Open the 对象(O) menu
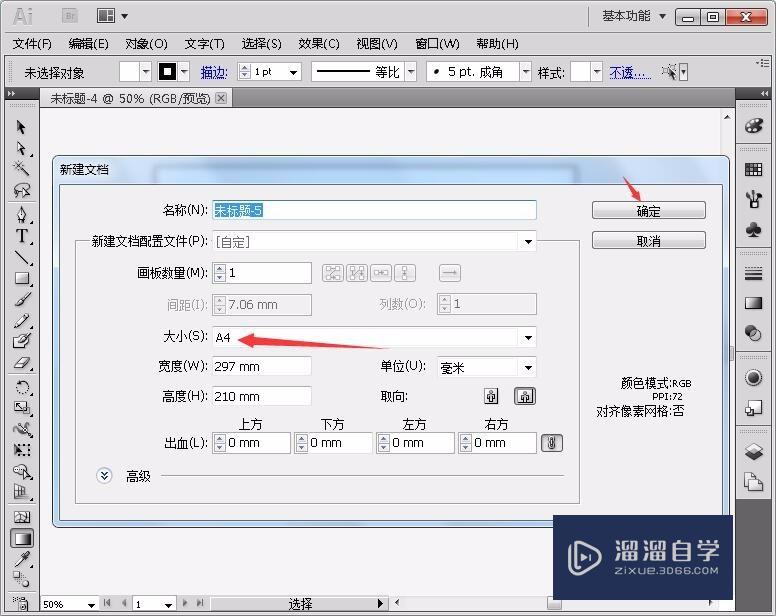776x616 pixels. click(x=146, y=44)
